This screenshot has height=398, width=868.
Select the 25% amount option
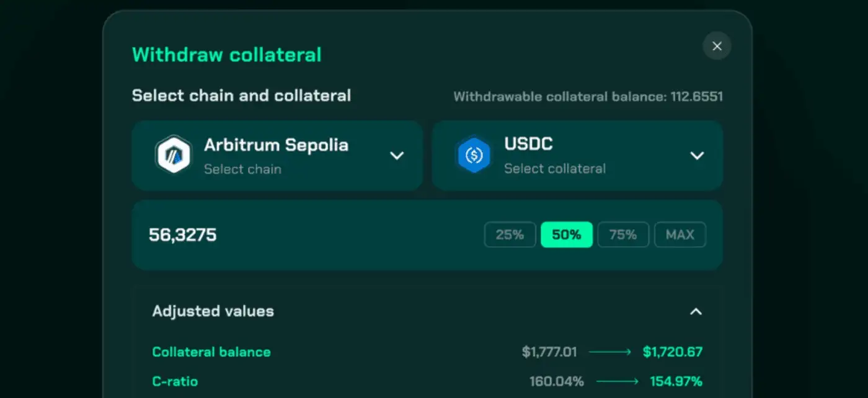(x=510, y=235)
